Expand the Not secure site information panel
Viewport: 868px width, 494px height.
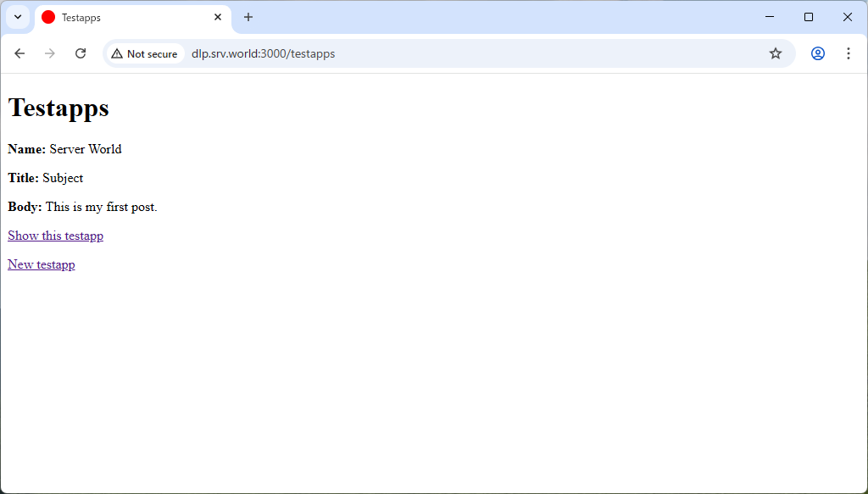coord(144,53)
